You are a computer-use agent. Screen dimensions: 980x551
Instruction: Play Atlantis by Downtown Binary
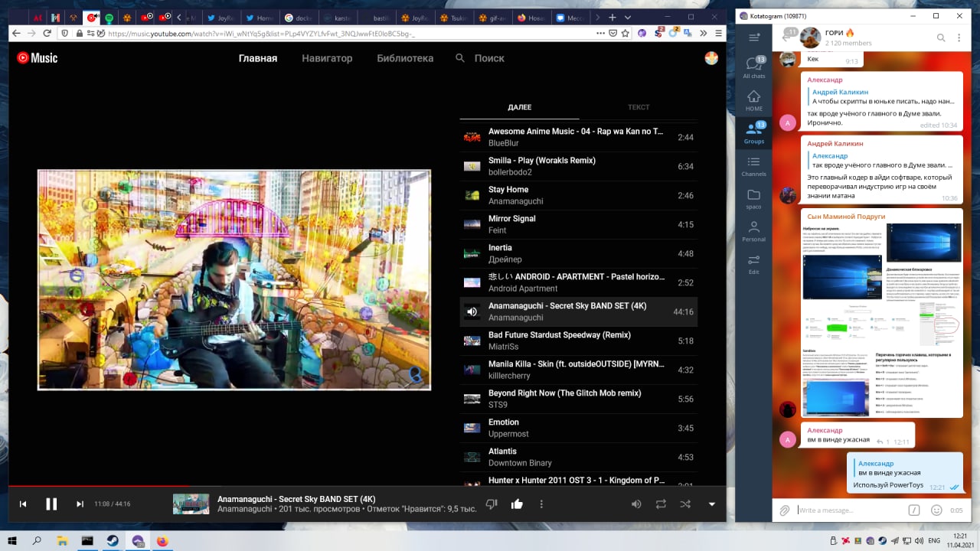point(579,457)
